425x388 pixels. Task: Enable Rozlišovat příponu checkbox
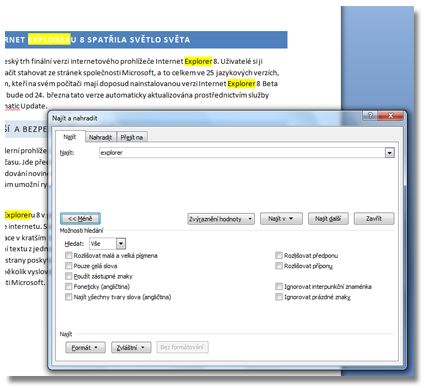[x=279, y=266]
